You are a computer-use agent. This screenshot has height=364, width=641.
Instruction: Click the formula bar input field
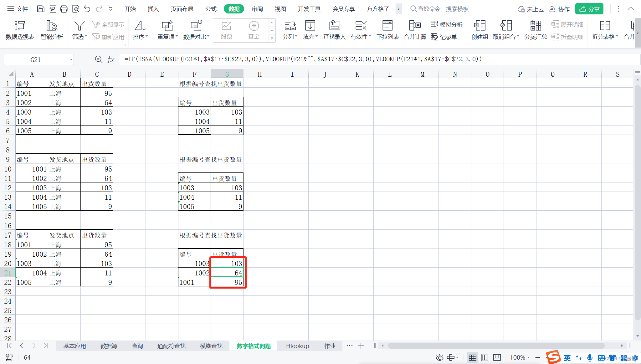pyautogui.click(x=379, y=59)
